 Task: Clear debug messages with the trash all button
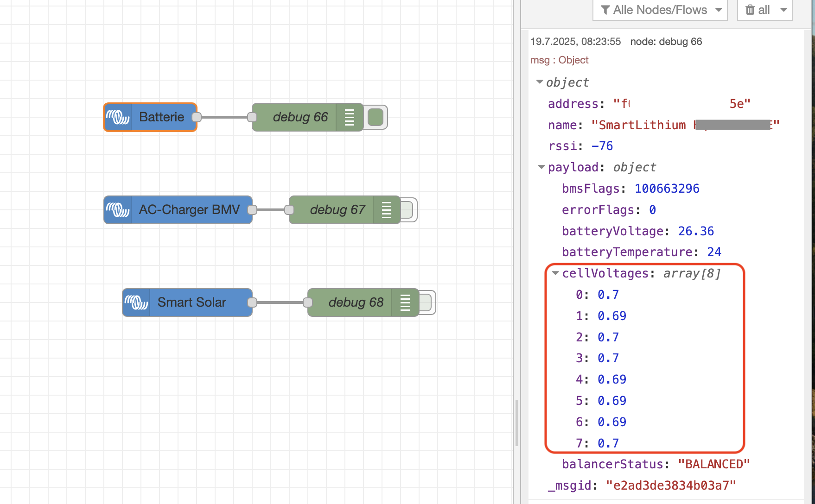[758, 10]
